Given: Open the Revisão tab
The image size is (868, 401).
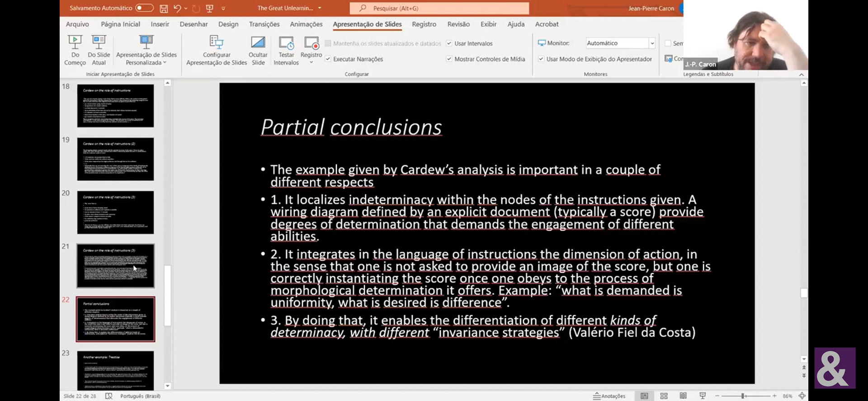Looking at the screenshot, I should (x=458, y=24).
